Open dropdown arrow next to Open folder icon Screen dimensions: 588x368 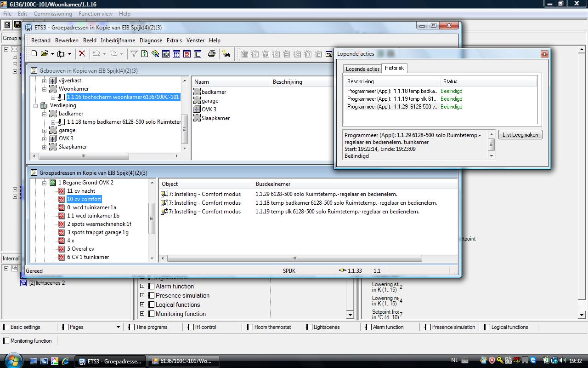52,54
